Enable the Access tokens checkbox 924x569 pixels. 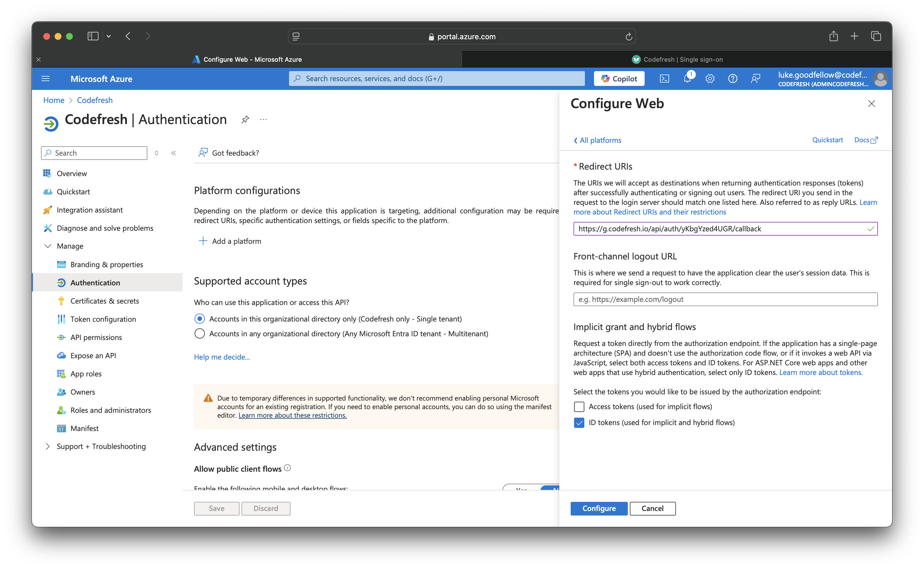[x=579, y=407]
